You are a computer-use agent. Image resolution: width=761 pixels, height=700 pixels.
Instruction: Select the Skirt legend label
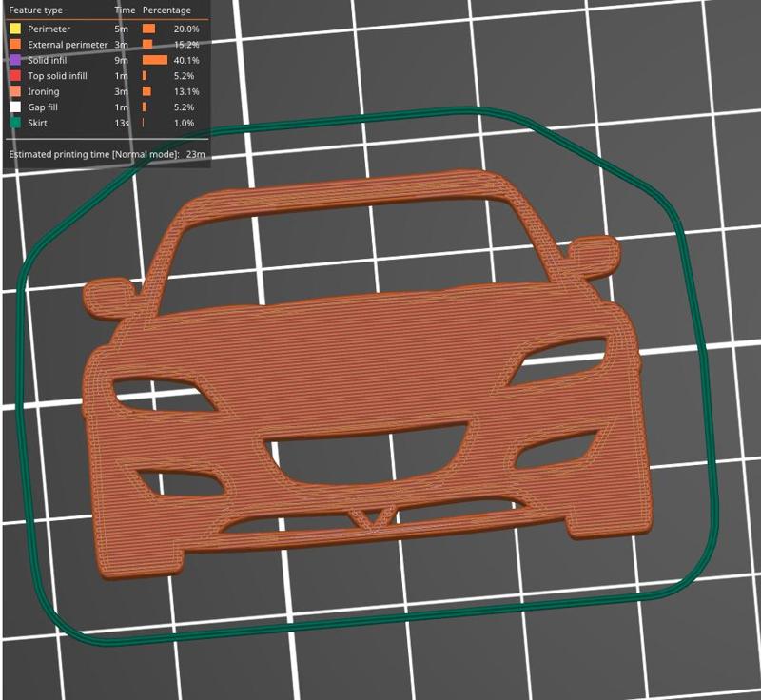pos(37,123)
